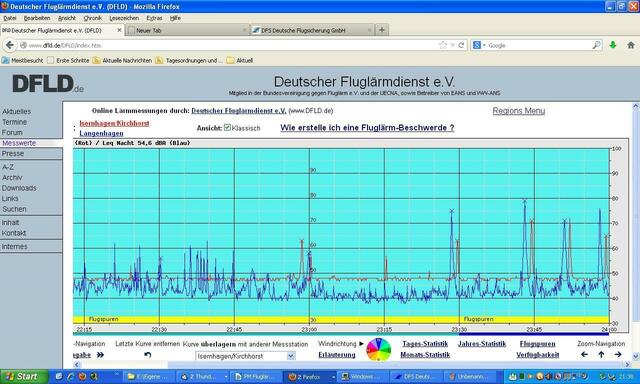Open Downloads in the left sidebar

pyautogui.click(x=19, y=188)
